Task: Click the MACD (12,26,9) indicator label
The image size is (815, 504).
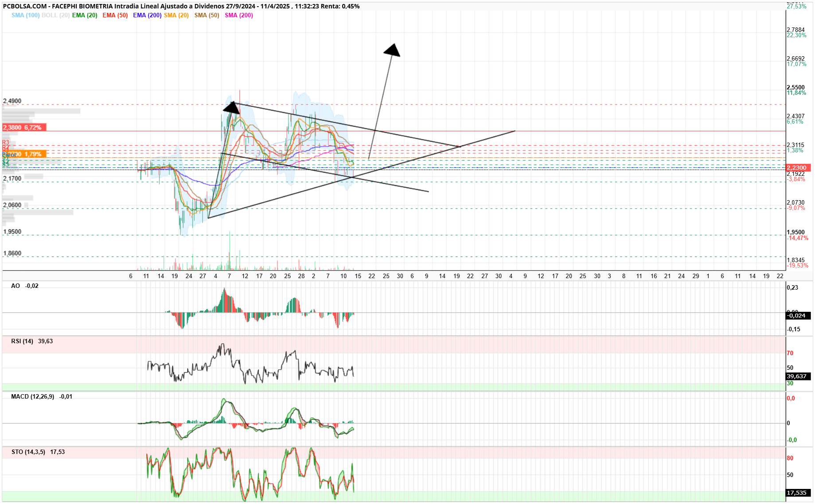Action: tap(42, 397)
